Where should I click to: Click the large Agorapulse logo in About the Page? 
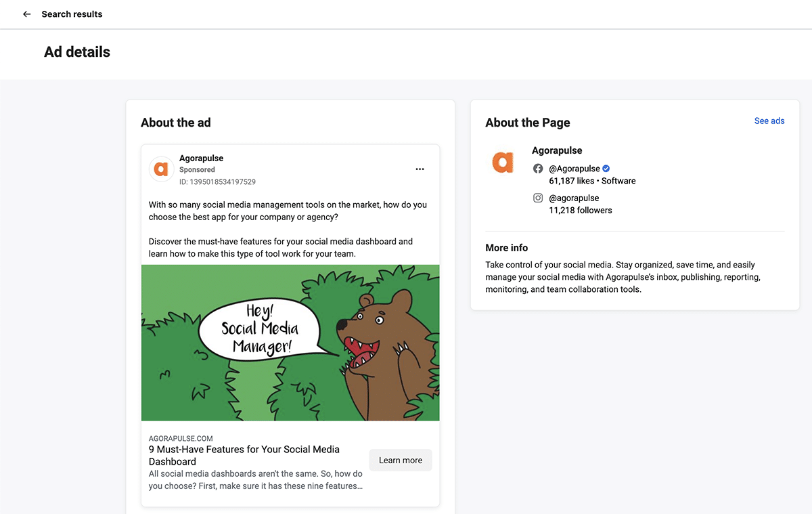(503, 162)
